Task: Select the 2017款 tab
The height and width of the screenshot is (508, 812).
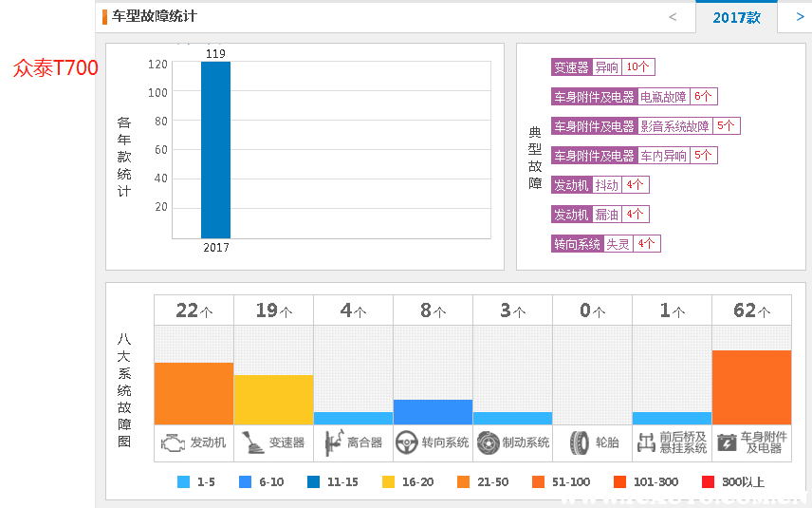Action: tap(736, 18)
